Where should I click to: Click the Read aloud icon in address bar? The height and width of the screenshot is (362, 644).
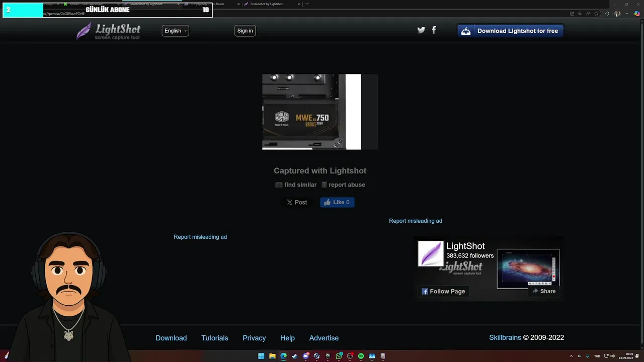588,14
